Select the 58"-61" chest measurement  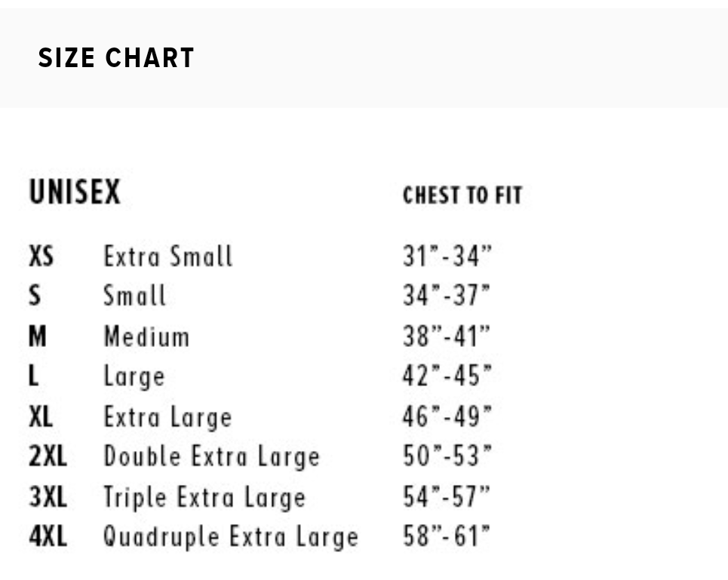pyautogui.click(x=447, y=537)
